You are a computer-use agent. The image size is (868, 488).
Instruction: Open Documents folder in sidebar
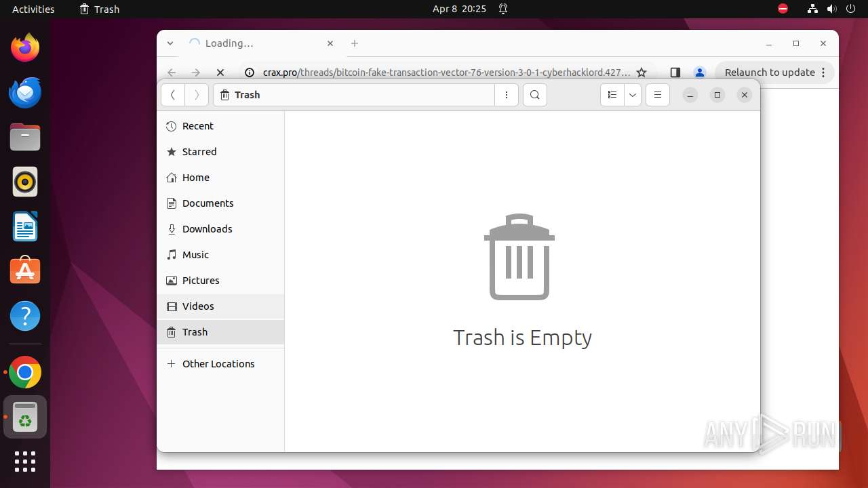[x=220, y=203]
